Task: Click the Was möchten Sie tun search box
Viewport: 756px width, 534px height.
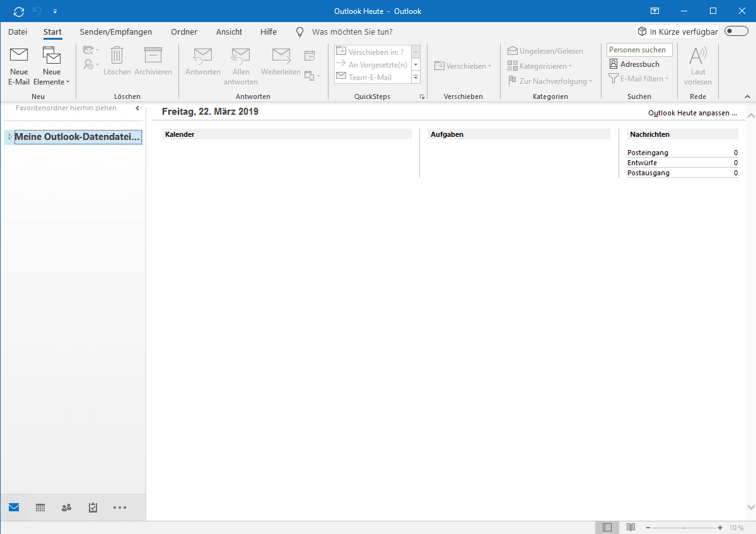Action: pos(352,32)
